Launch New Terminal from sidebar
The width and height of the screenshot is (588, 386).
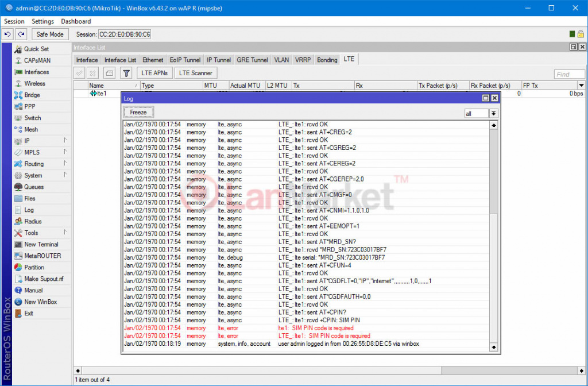(x=41, y=244)
